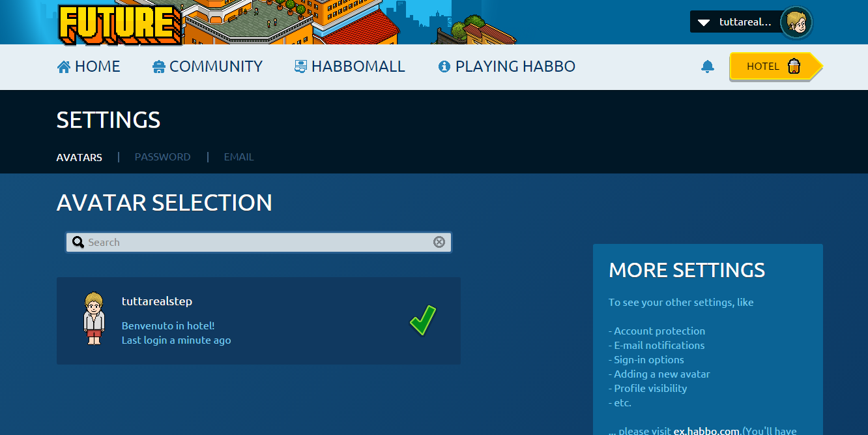Toggle avatar selection for tuttarealstep account
This screenshot has width=868, height=435.
pyautogui.click(x=421, y=320)
